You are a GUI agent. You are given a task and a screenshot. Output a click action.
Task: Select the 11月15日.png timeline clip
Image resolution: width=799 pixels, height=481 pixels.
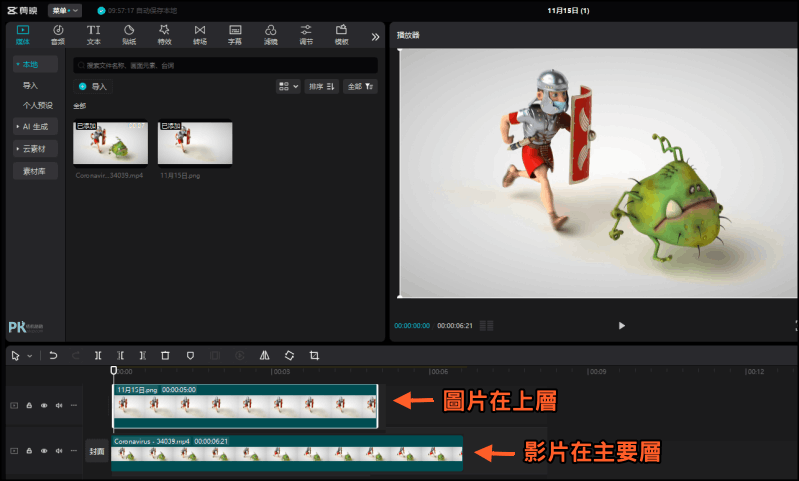pos(245,406)
